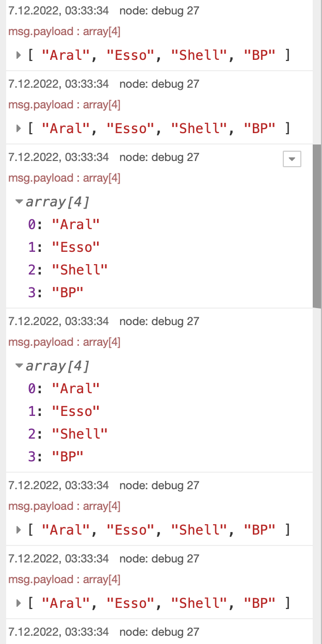This screenshot has height=644, width=322.
Task: Click index 3 key in second expanded array
Action: click(x=32, y=456)
